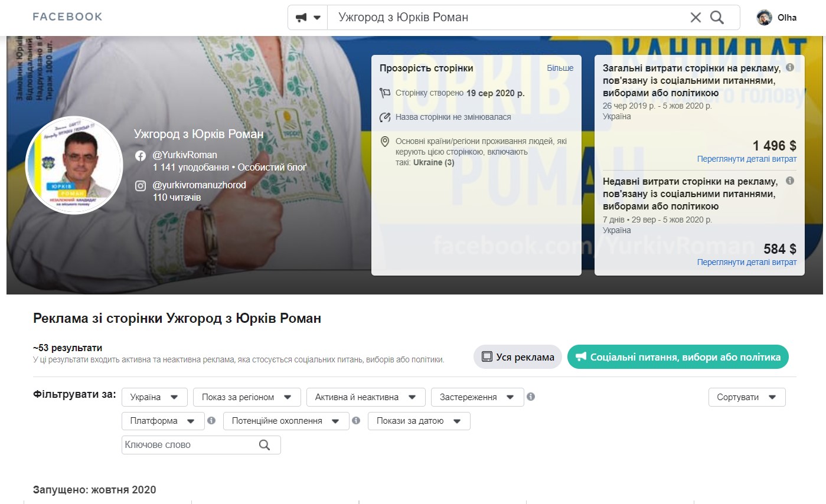This screenshot has height=504, width=826.
Task: Click the page name Ужгород з Юрків Роман
Action: pyautogui.click(x=199, y=134)
